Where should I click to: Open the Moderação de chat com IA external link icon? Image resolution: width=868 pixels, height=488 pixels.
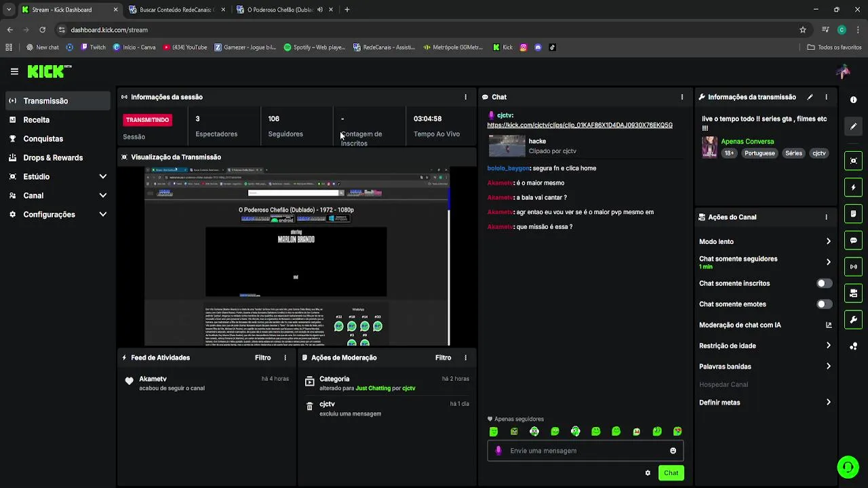[828, 325]
